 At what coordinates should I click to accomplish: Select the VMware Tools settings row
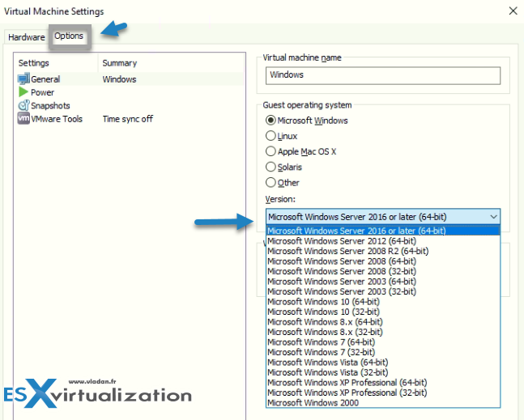tap(130, 119)
